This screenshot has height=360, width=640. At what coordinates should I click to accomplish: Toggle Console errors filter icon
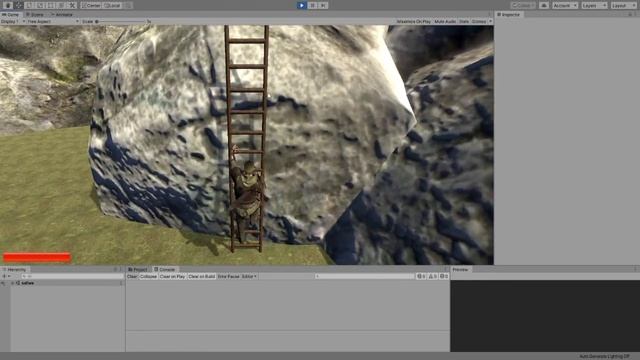coord(444,276)
